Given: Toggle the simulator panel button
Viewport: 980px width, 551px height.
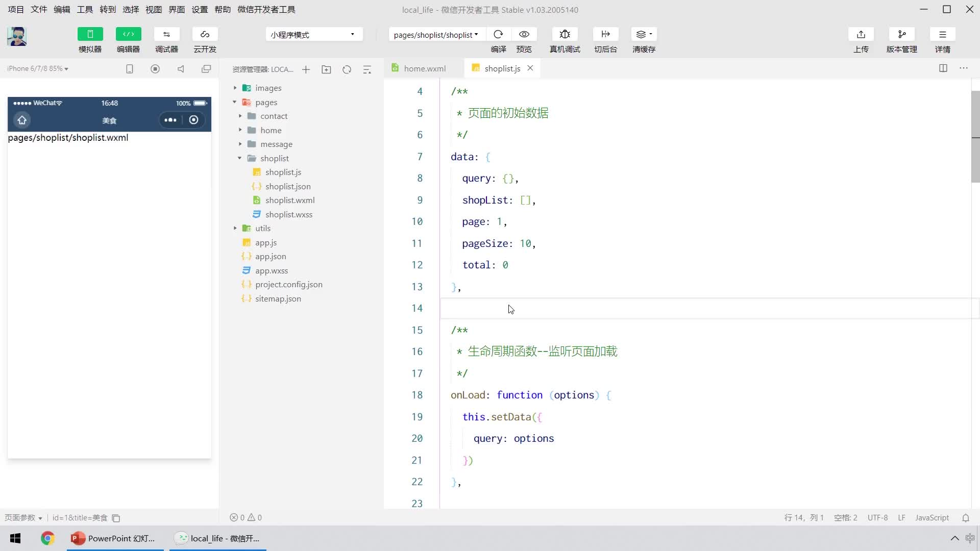Looking at the screenshot, I should pyautogui.click(x=90, y=34).
